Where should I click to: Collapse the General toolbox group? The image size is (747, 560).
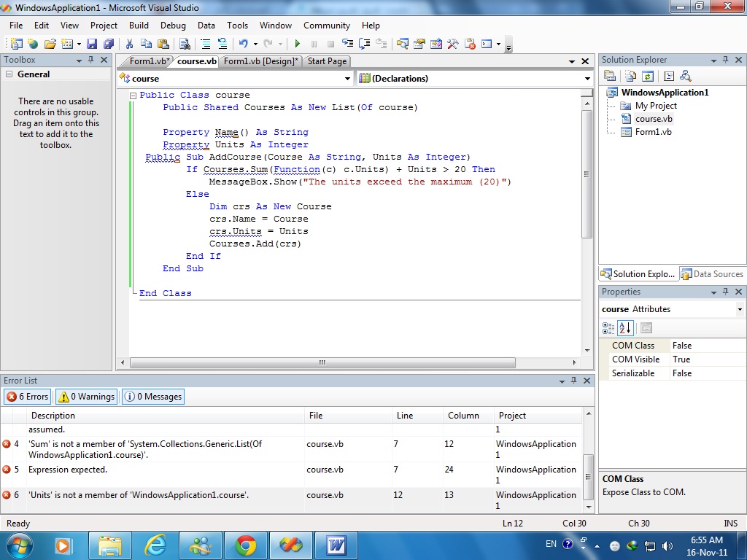[x=9, y=74]
